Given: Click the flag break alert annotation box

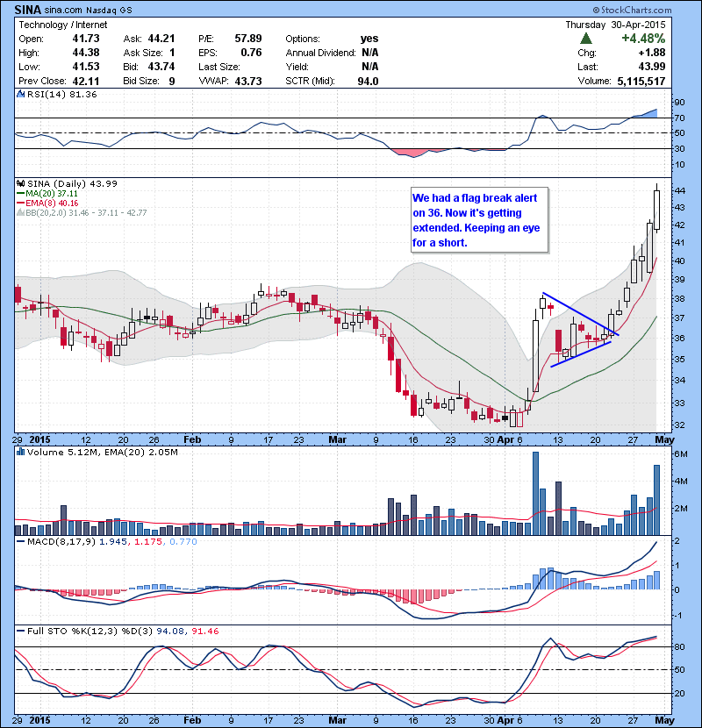Looking at the screenshot, I should [479, 220].
